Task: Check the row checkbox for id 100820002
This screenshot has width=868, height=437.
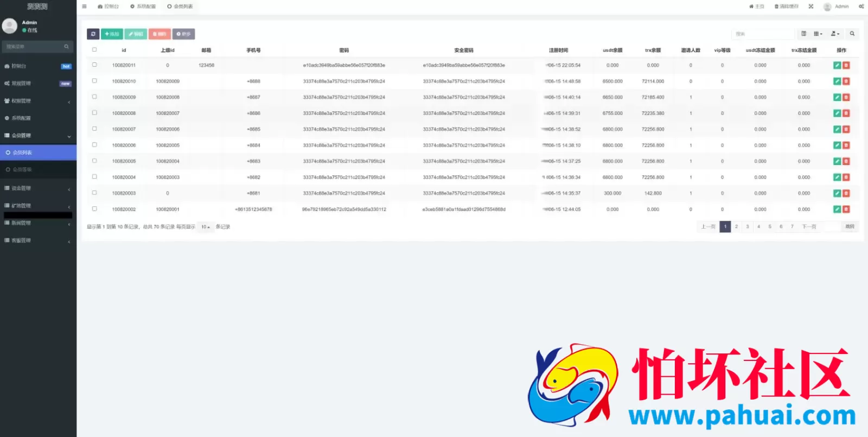Action: click(x=94, y=209)
